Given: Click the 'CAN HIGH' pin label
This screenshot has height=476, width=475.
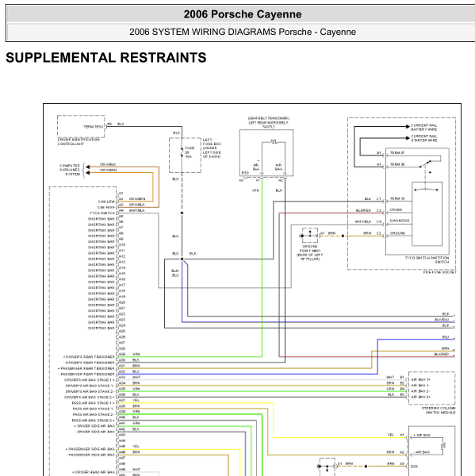Looking at the screenshot, I should (106, 207).
